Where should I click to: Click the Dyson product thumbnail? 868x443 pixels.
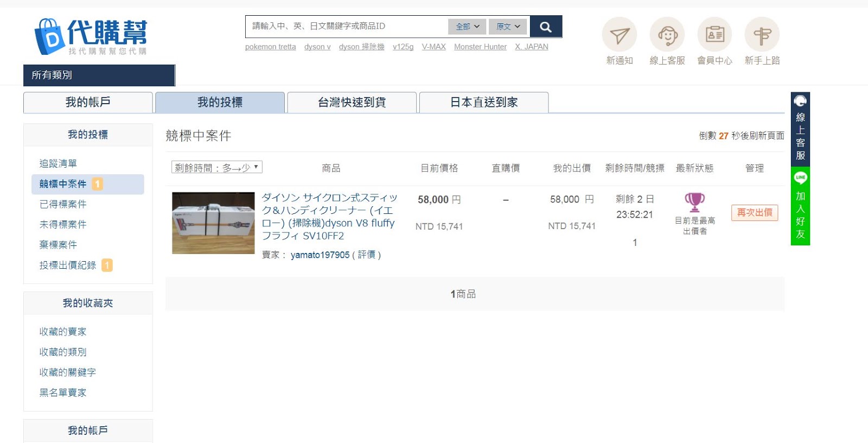pos(213,223)
